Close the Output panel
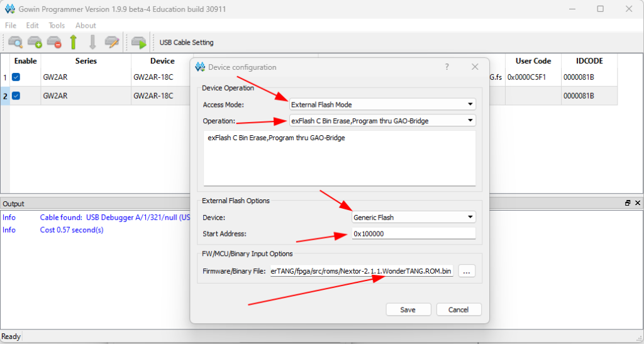Image resolution: width=644 pixels, height=344 pixels. point(638,203)
